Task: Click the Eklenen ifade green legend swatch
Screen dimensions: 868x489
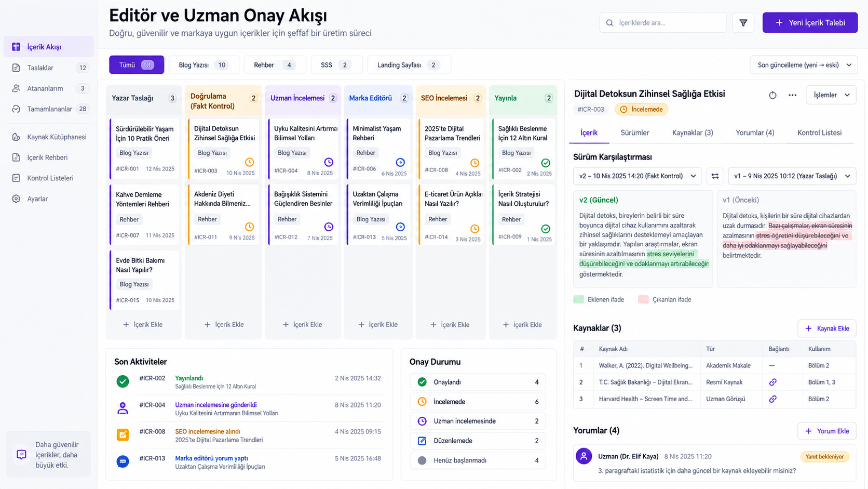Action: pos(578,299)
